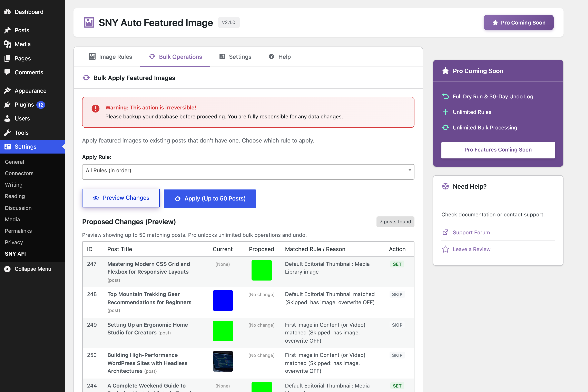Select the Bulk Operations tab
The height and width of the screenshot is (392, 588).
(175, 57)
